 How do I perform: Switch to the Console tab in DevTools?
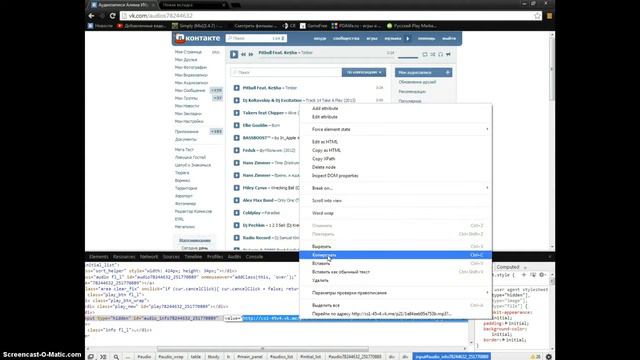pos(254,257)
